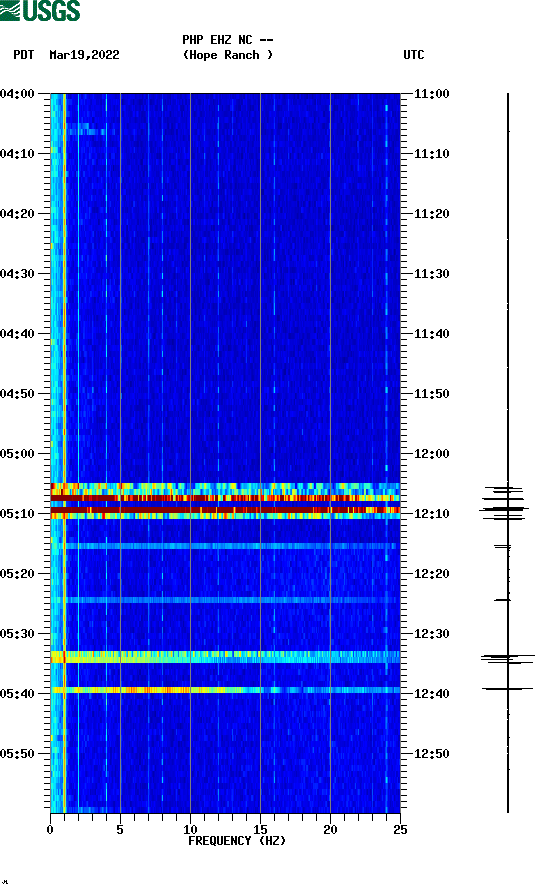552x893 pixels.
Task: Click the '12:20' UTC time label
Action: click(x=431, y=574)
